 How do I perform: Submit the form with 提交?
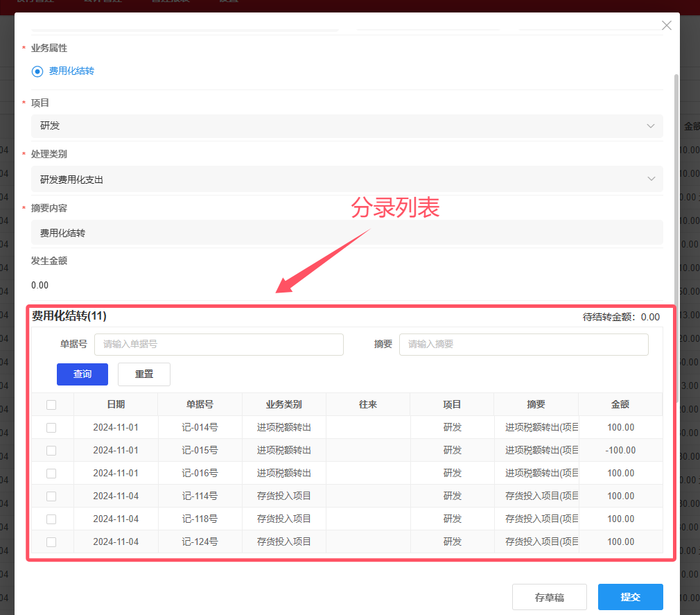tap(630, 597)
